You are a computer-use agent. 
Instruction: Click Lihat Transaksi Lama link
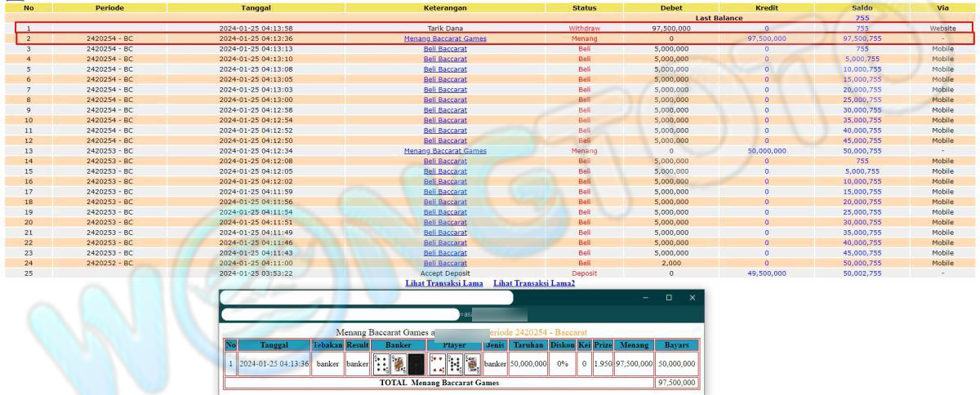(446, 283)
